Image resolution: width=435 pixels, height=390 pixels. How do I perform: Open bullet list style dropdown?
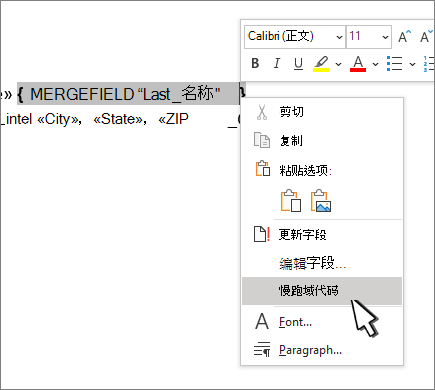[x=412, y=64]
